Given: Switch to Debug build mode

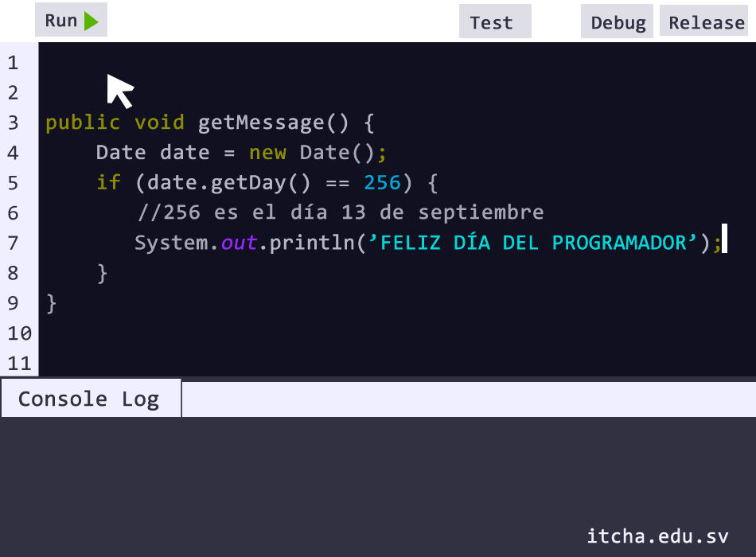Looking at the screenshot, I should pos(618,22).
